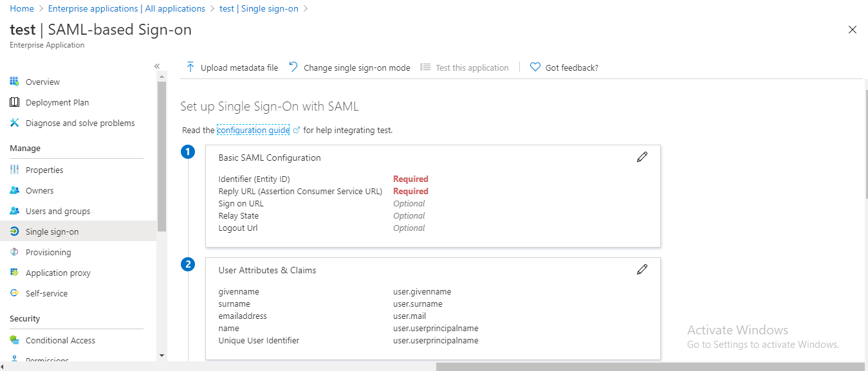
Task: Click the Users and groups icon
Action: click(x=14, y=211)
